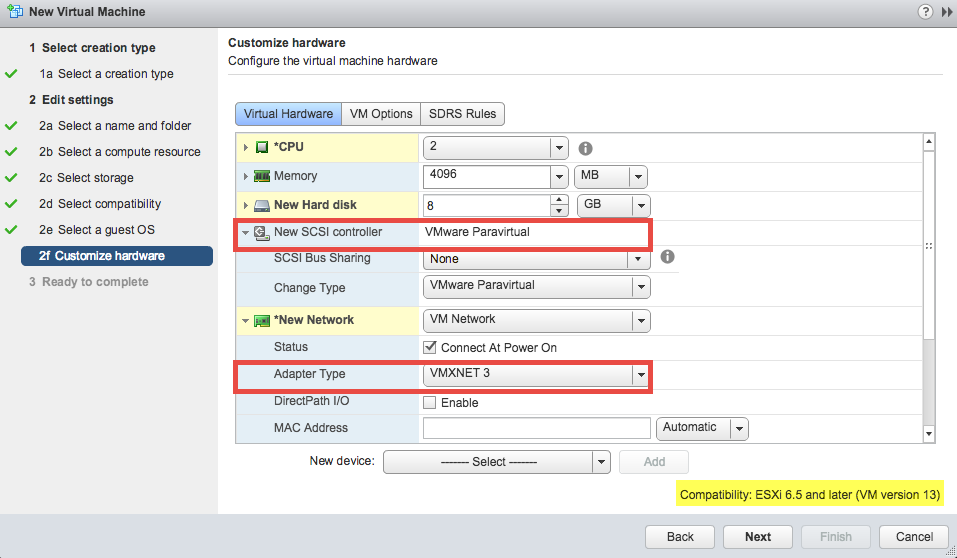
Task: Click the Back button
Action: (680, 537)
